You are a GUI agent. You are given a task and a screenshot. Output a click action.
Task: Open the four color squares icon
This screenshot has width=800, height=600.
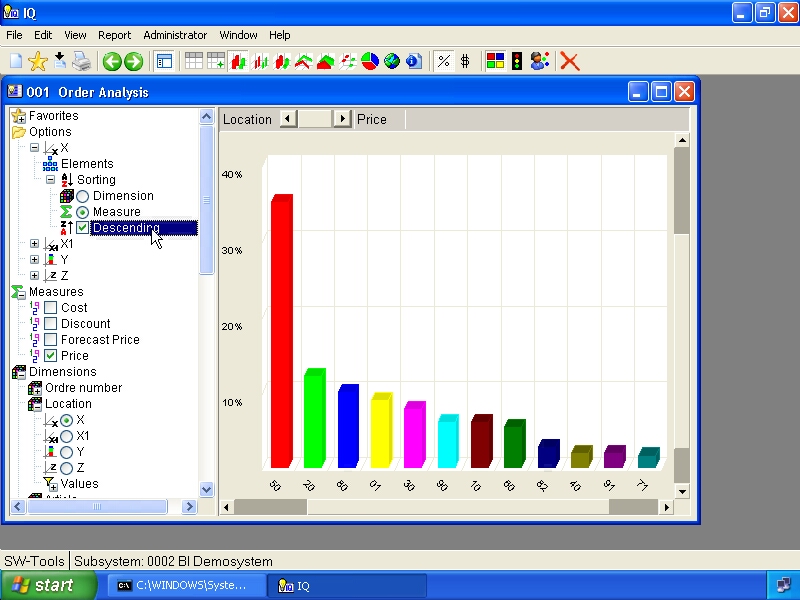[x=495, y=61]
